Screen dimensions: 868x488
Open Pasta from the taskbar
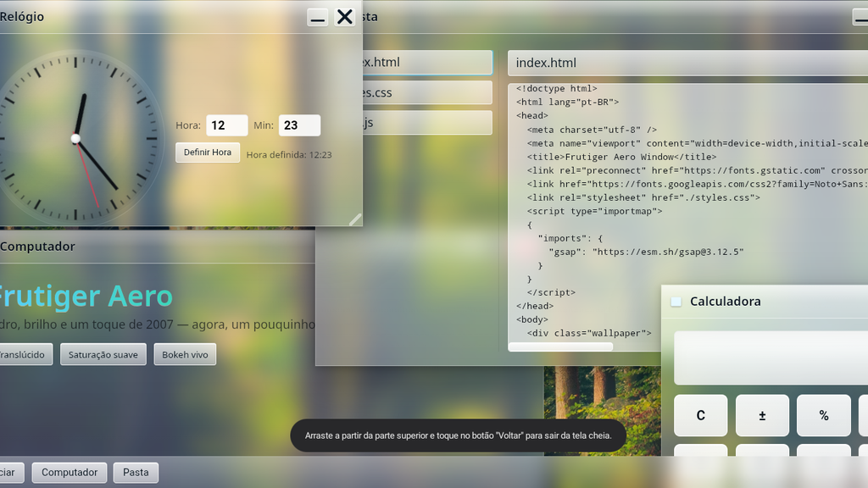pos(136,473)
